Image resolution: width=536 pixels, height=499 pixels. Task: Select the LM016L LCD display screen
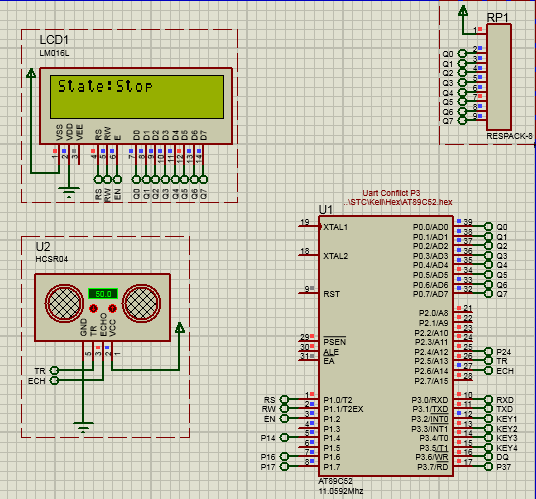tap(137, 97)
